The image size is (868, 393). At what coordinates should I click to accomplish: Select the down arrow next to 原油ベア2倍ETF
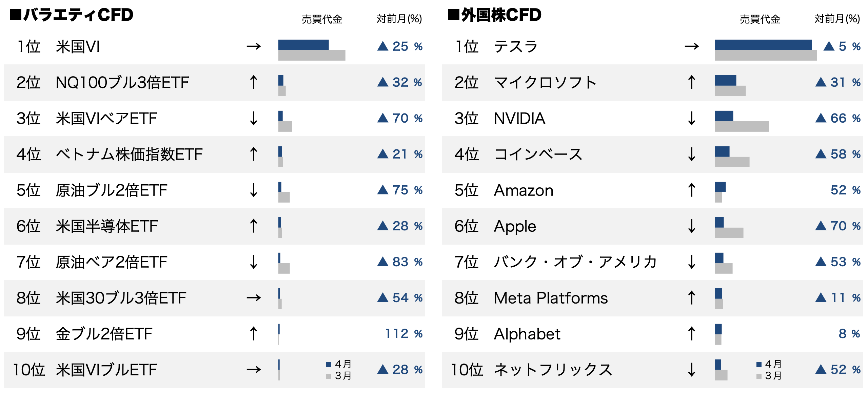point(254,262)
